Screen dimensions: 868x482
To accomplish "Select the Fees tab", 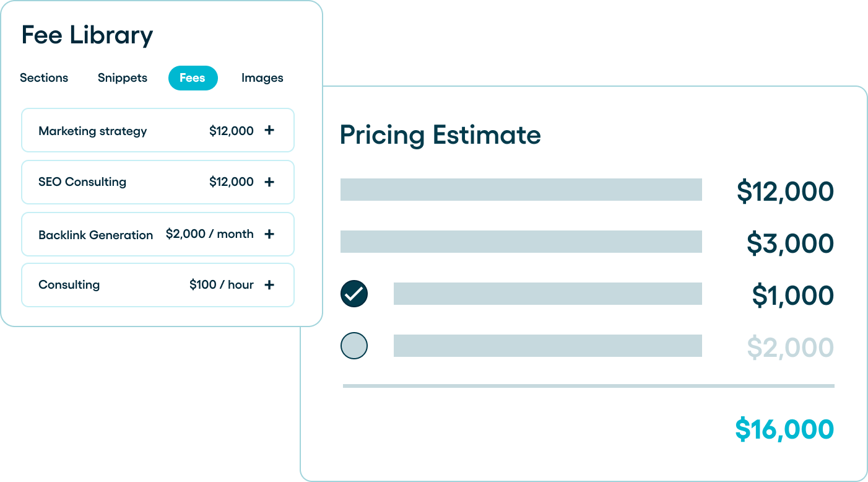I will pyautogui.click(x=193, y=78).
